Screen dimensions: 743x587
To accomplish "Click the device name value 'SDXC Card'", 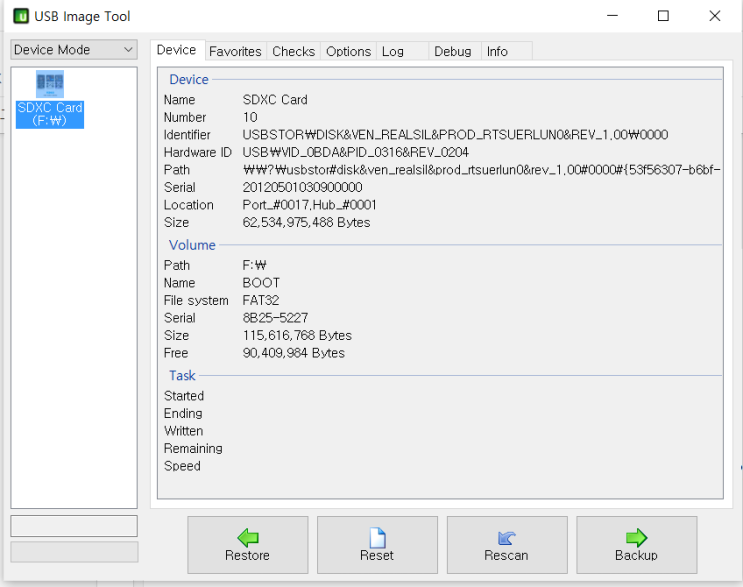I will click(275, 99).
